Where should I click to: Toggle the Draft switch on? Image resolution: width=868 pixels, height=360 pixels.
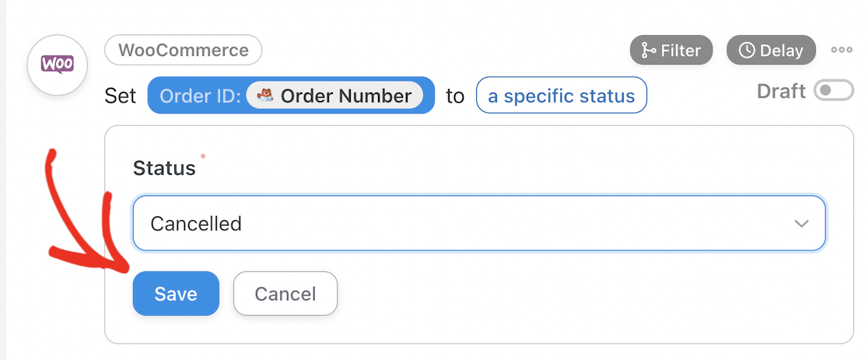click(x=833, y=91)
